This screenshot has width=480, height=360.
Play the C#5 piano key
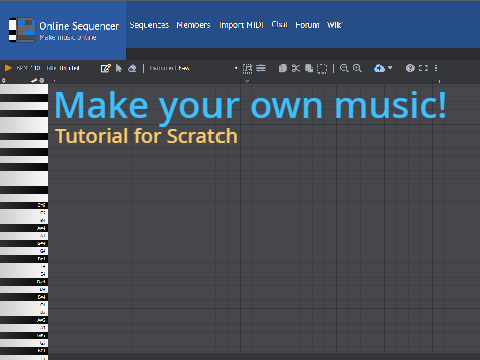(x=24, y=205)
